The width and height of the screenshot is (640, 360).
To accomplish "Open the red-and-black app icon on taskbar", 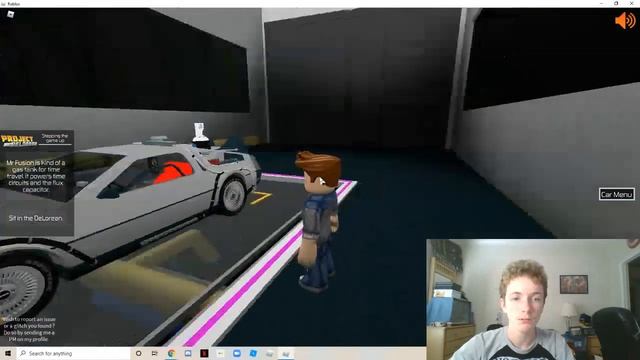I will [204, 353].
